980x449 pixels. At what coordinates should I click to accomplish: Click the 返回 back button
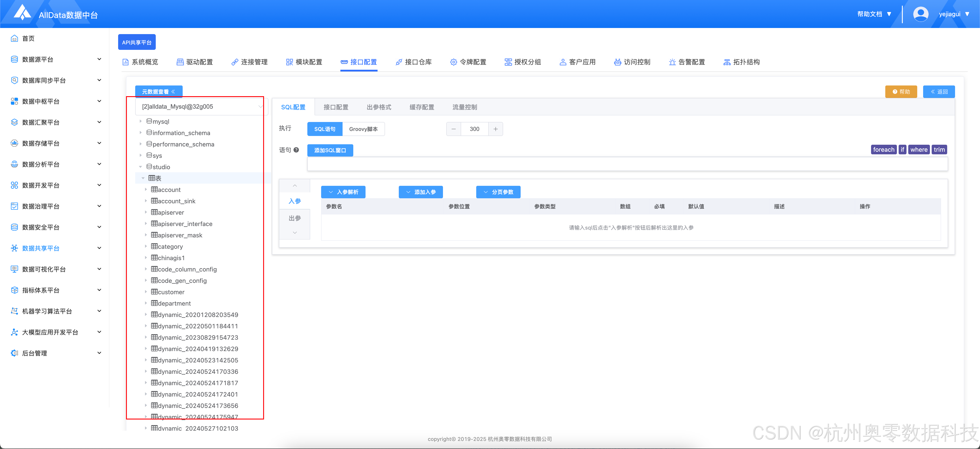point(938,92)
